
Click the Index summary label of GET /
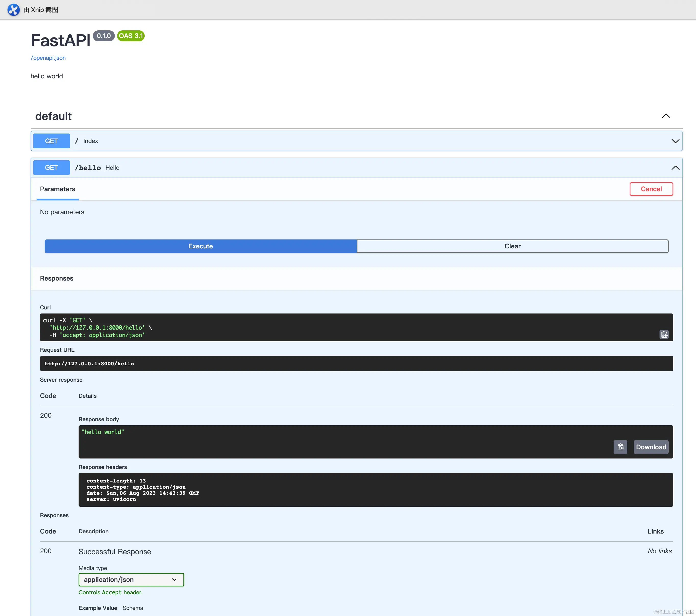[x=91, y=141]
